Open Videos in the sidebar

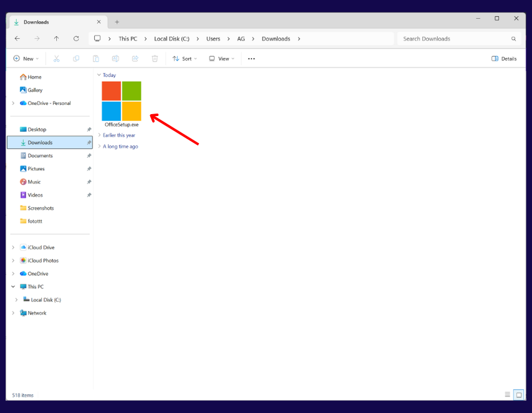[x=31, y=195]
